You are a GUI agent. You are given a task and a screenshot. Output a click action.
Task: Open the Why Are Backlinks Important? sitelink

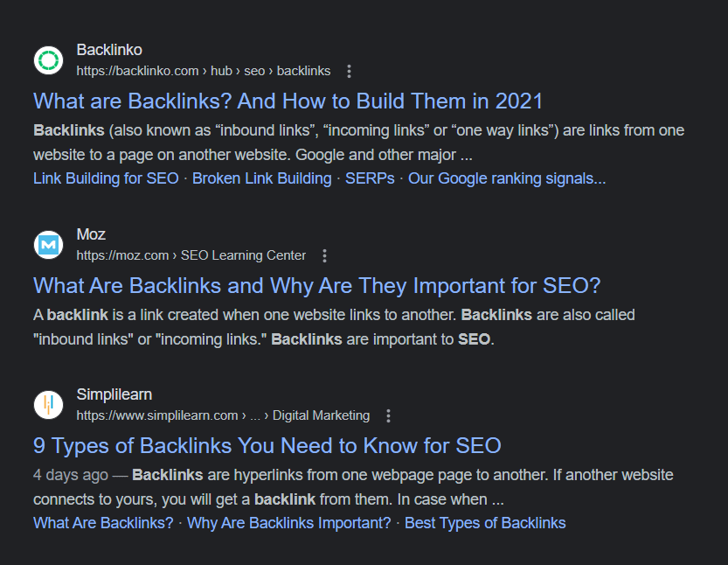[x=290, y=522]
